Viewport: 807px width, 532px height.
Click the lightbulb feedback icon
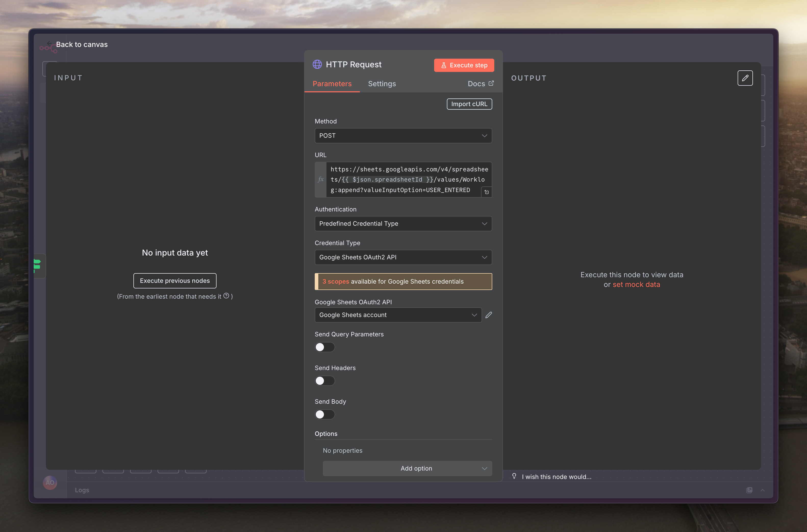[x=514, y=476]
